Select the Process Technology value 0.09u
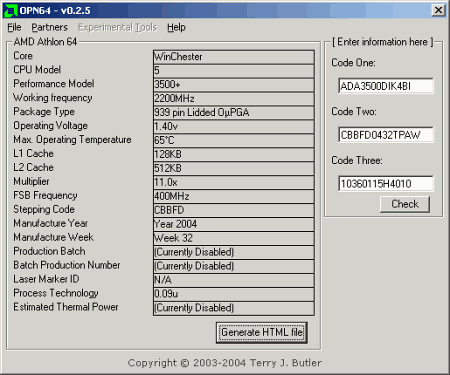 [x=234, y=295]
